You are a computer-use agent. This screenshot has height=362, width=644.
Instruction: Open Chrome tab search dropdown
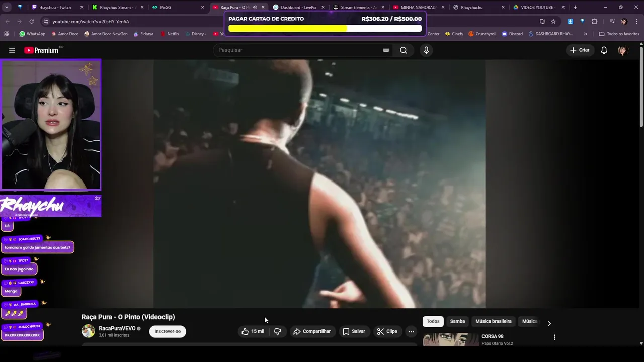point(7,7)
